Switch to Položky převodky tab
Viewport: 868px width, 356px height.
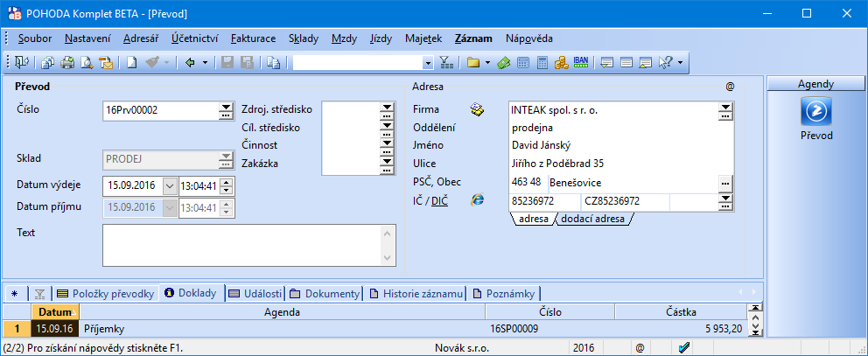(x=105, y=293)
